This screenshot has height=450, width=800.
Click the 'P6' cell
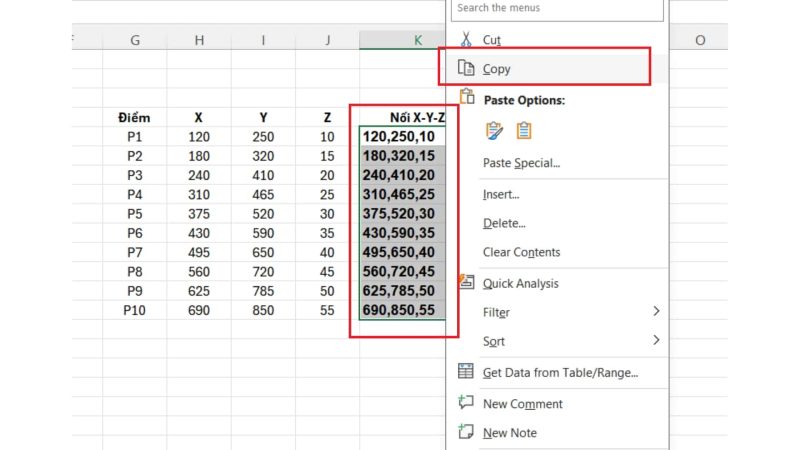pos(135,233)
